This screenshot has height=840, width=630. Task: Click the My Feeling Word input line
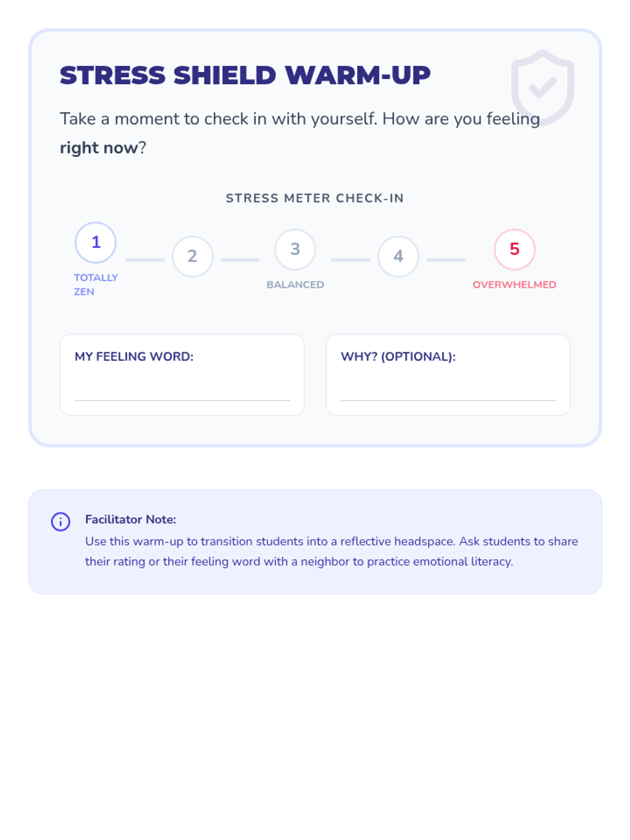(182, 393)
